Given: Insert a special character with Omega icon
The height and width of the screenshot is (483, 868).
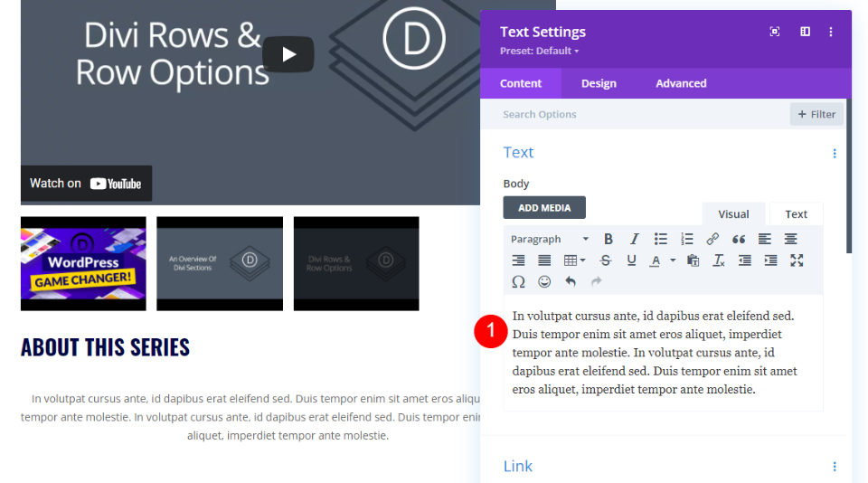Looking at the screenshot, I should click(518, 281).
